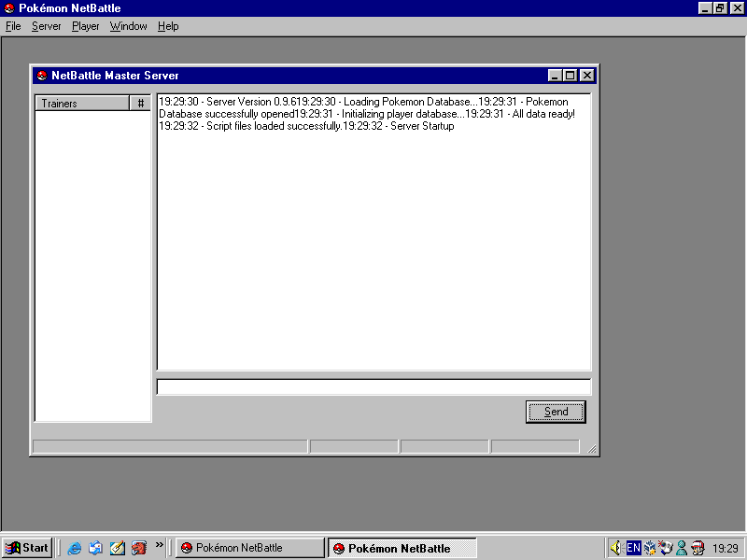Click the tray icon right of the EN indicator
The height and width of the screenshot is (560, 747).
pos(649,548)
